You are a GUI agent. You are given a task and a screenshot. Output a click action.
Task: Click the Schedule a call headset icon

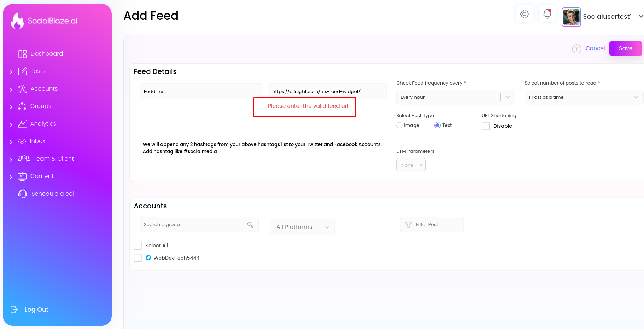23,194
